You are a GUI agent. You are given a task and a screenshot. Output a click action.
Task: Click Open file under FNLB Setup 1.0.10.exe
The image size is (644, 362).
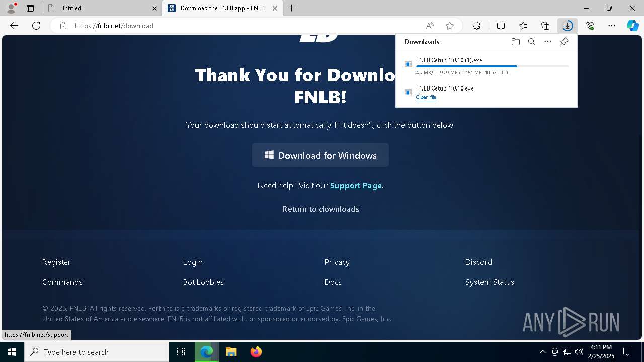(426, 97)
